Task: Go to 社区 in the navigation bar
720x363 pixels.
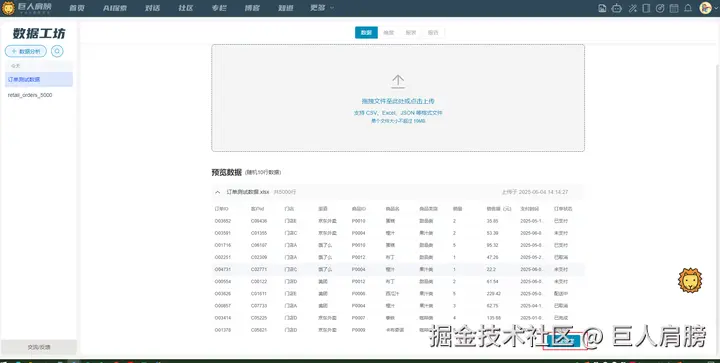Action: (x=186, y=8)
